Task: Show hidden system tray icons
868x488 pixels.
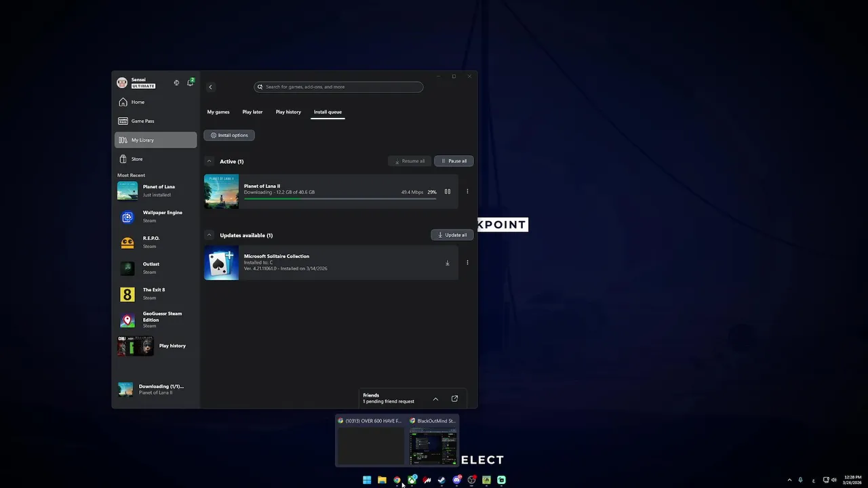Action: click(789, 480)
